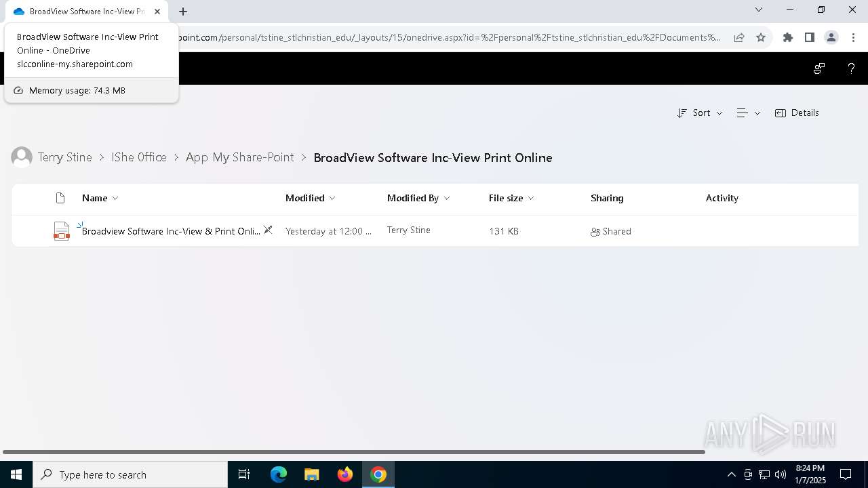This screenshot has width=868, height=488.
Task: Open the Modified By column dropdown
Action: pos(418,198)
